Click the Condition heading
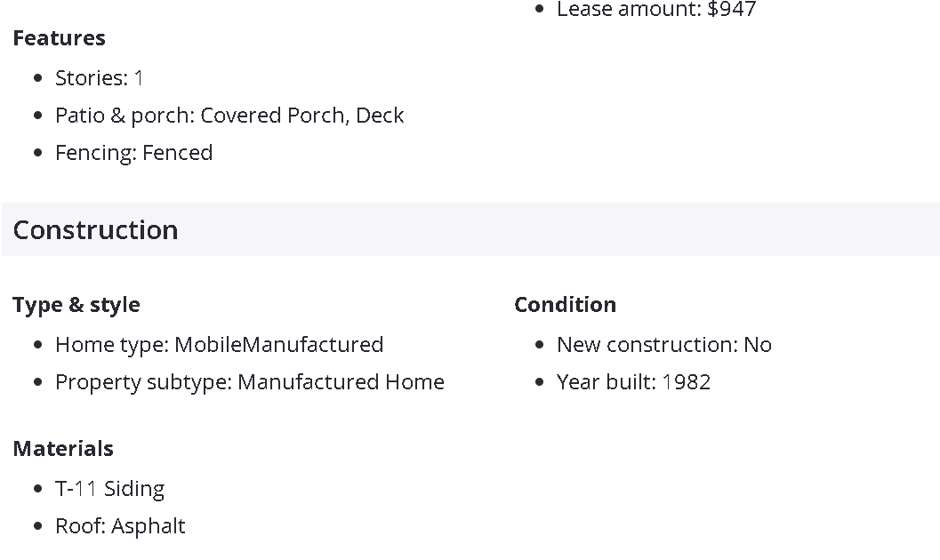The image size is (940, 560). [565, 305]
